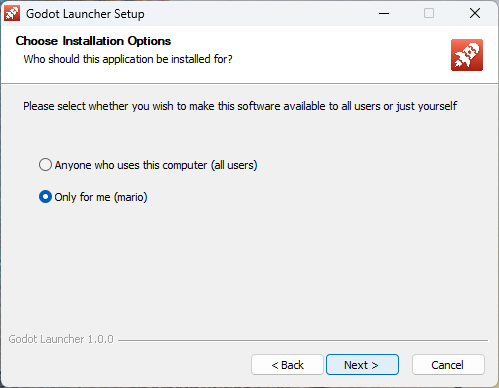This screenshot has width=499, height=388.
Task: Click the 'Godot Launcher 1.0.0' version label
Action: (61, 339)
